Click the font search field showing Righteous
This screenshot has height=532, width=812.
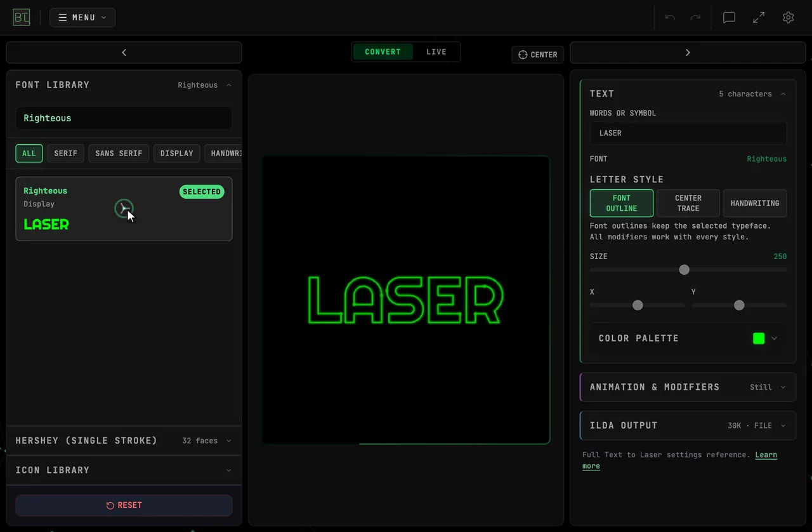(x=124, y=118)
